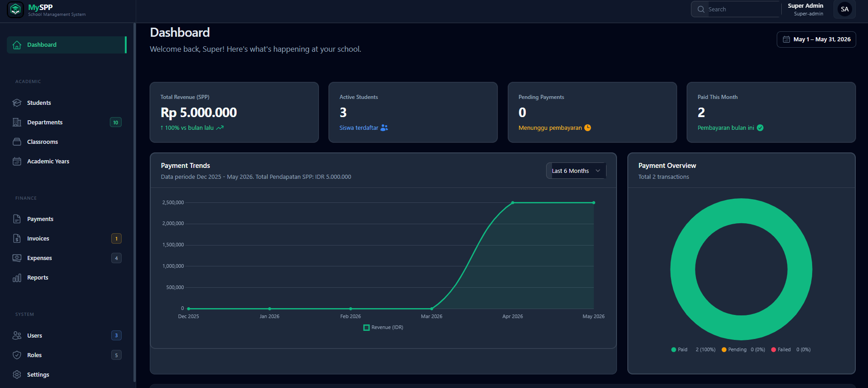The image size is (868, 388).
Task: Click the Payments document icon
Action: pyautogui.click(x=17, y=219)
